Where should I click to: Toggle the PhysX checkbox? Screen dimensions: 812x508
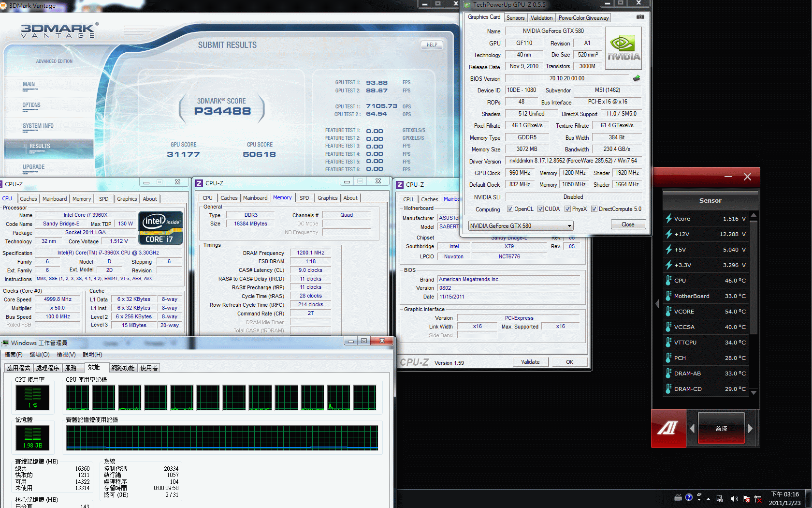(567, 209)
